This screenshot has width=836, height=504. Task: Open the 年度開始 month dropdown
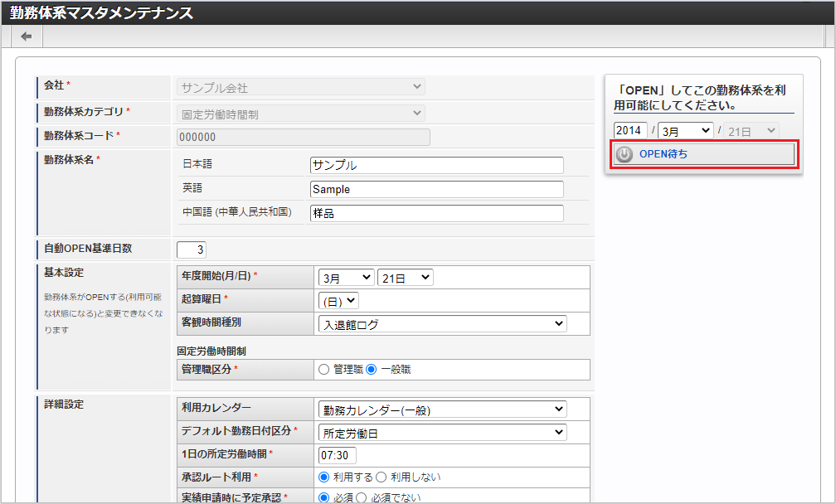coord(346,278)
